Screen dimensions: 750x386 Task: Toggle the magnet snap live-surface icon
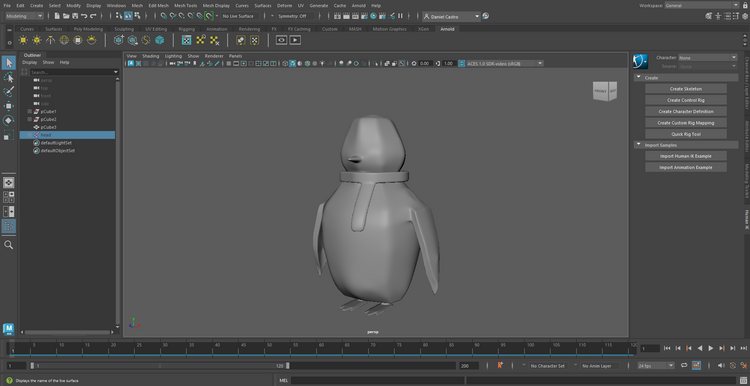click(209, 16)
